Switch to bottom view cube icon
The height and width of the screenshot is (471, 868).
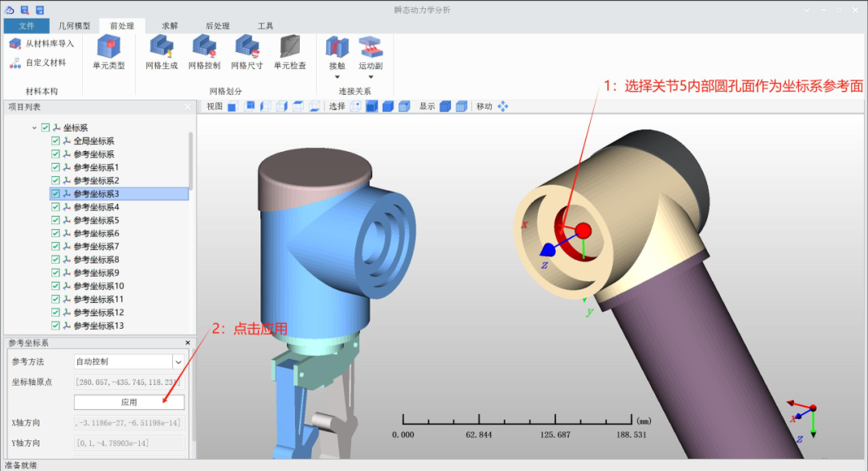(x=314, y=106)
